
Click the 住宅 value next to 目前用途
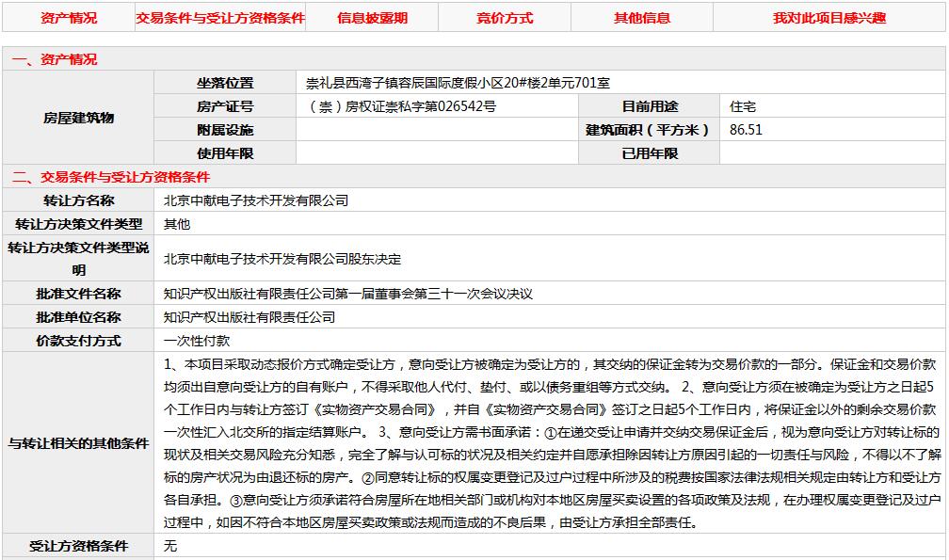click(742, 106)
